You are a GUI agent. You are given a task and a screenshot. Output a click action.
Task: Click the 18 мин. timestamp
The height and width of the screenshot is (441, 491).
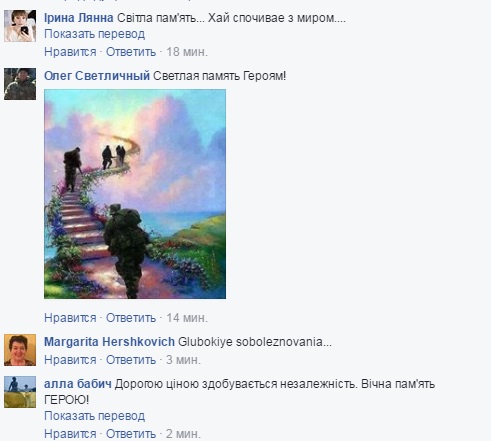[187, 52]
